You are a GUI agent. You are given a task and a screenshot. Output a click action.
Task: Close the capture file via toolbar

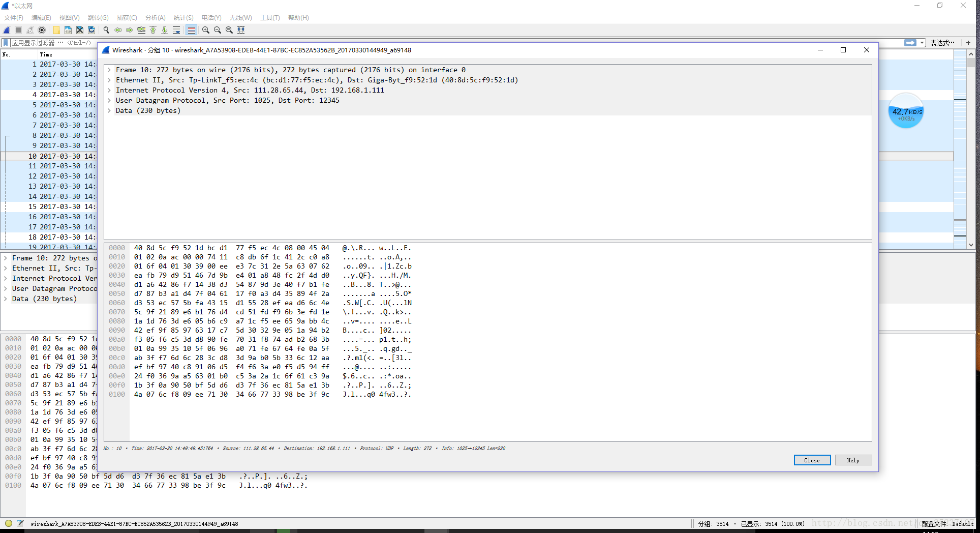[80, 30]
